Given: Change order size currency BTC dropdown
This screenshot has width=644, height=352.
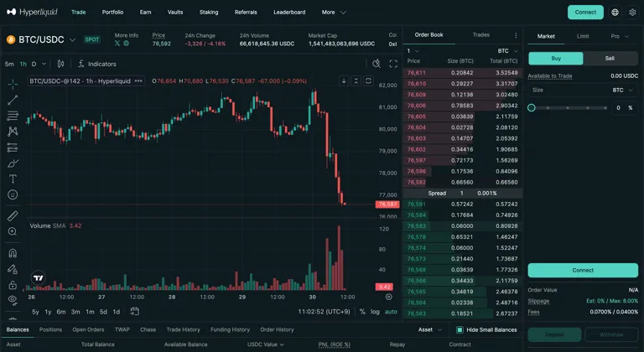Looking at the screenshot, I should [x=623, y=90].
